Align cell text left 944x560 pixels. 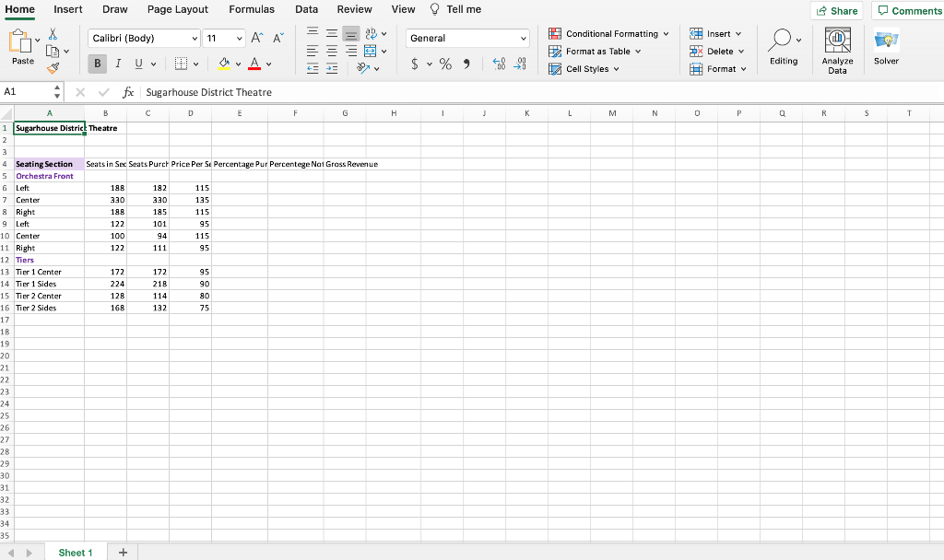[313, 52]
